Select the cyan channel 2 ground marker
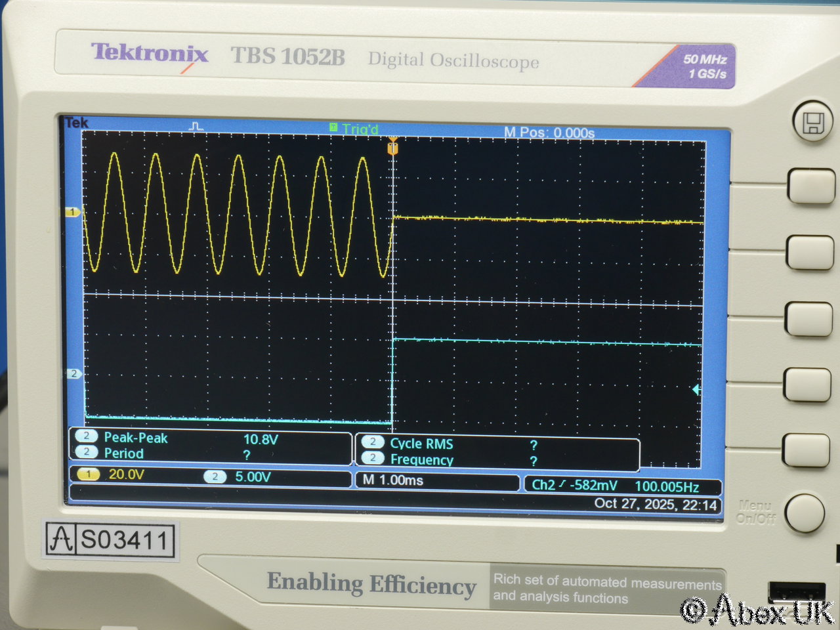The width and height of the screenshot is (840, 630). pos(73,373)
